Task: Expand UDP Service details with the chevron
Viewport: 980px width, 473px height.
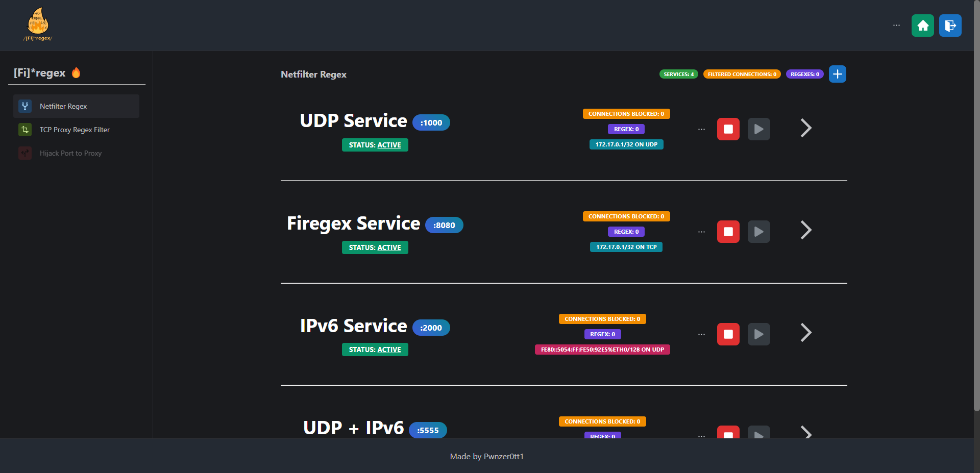Action: point(805,128)
